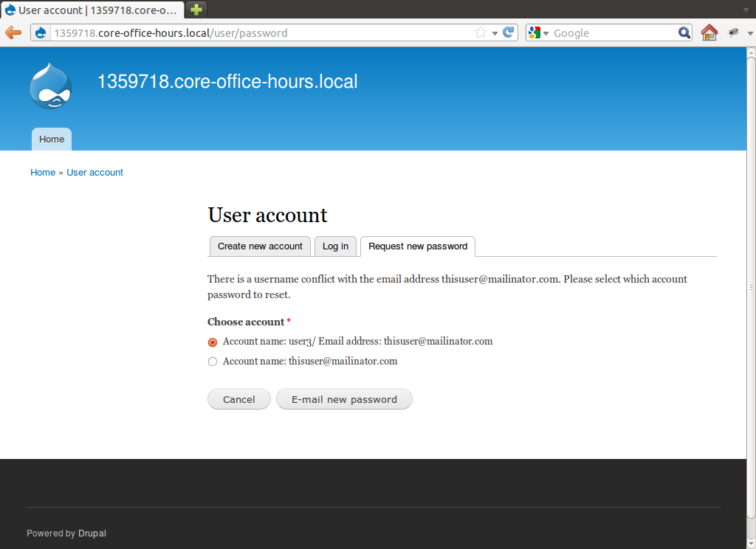Image resolution: width=756 pixels, height=549 pixels.
Task: Click E-mail new password button
Action: point(344,399)
